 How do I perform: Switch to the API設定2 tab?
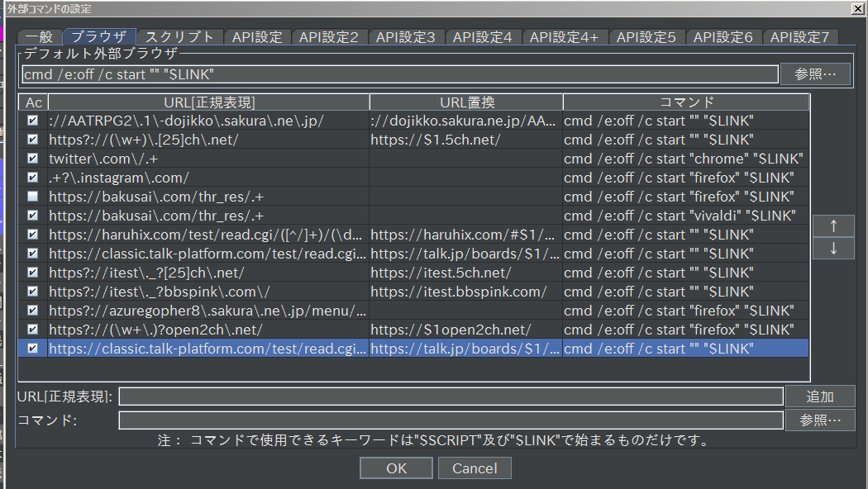[329, 37]
